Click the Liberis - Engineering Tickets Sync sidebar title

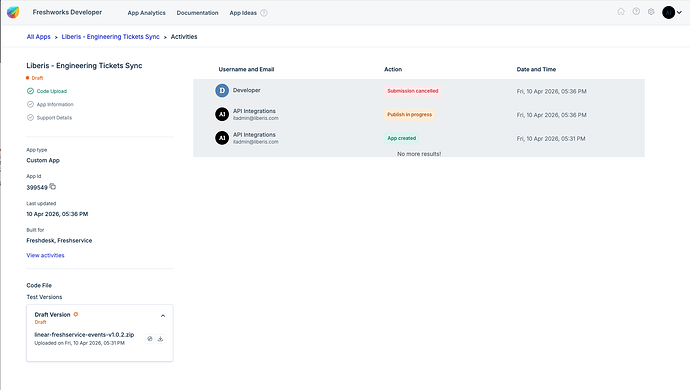pyautogui.click(x=84, y=66)
